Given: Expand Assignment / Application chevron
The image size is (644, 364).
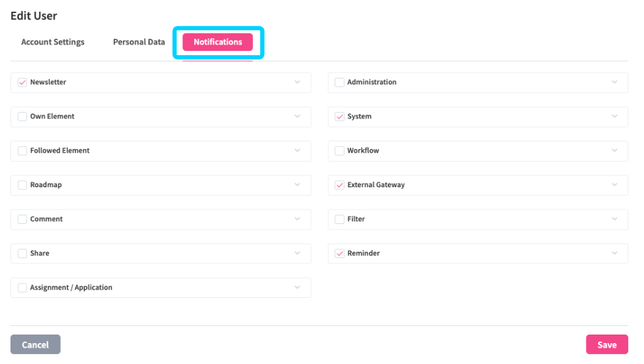Looking at the screenshot, I should coord(297,287).
